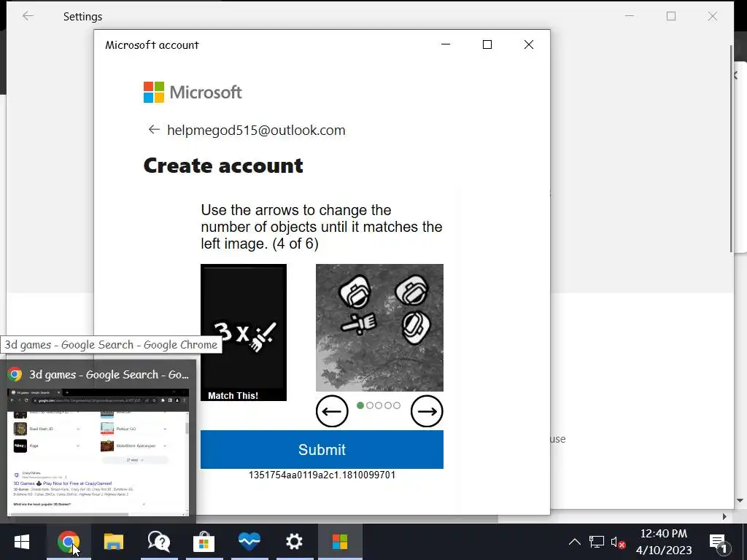Click the helpmegod515@outlook.com email text
The image size is (747, 560).
[x=256, y=130]
